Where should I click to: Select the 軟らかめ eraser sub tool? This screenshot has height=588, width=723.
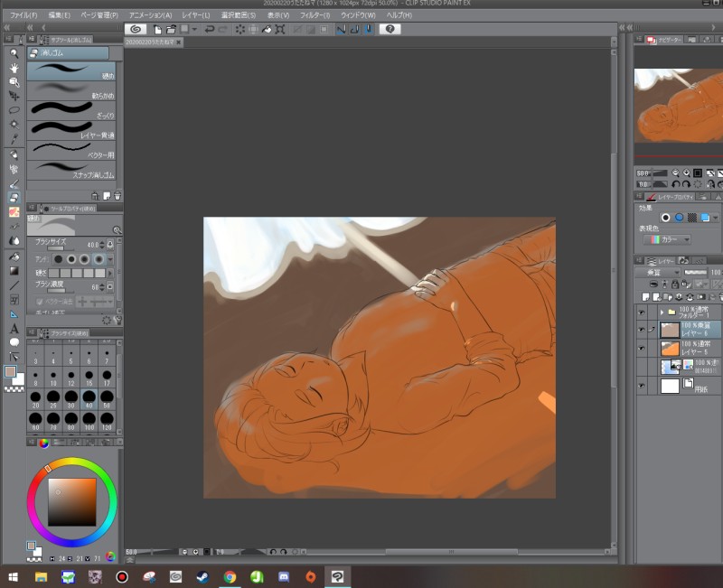tap(71, 91)
